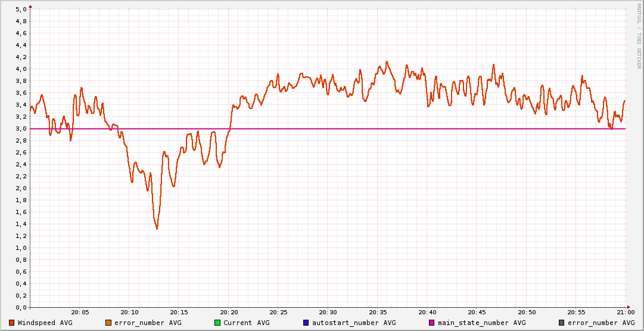The image size is (644, 331).
Task: Select the 21:00 time axis label
Action: 626,312
